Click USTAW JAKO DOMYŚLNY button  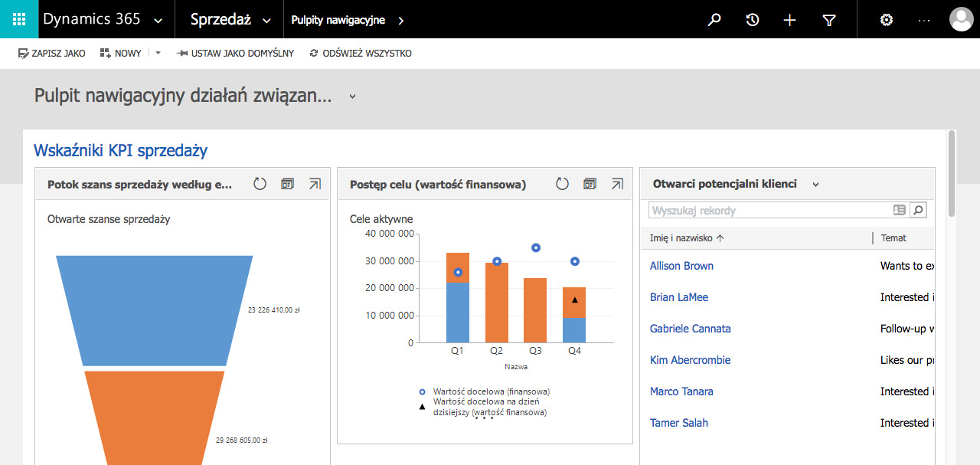point(235,54)
